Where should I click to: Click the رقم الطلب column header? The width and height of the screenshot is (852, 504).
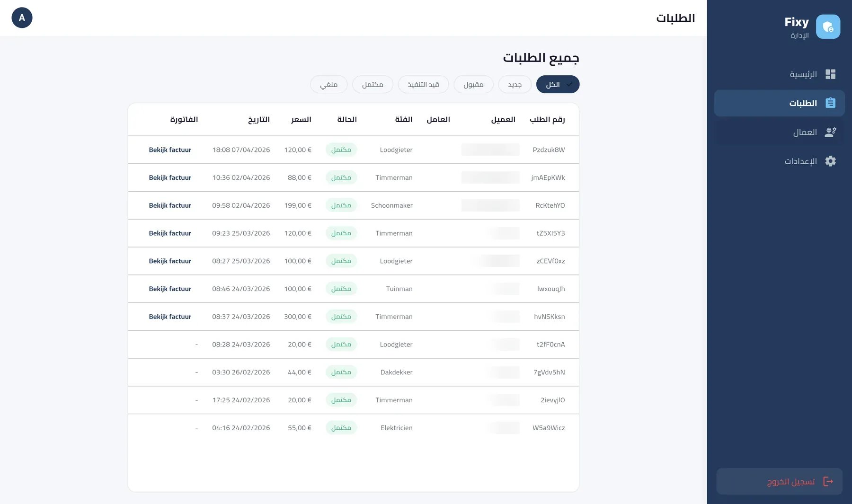(x=547, y=119)
